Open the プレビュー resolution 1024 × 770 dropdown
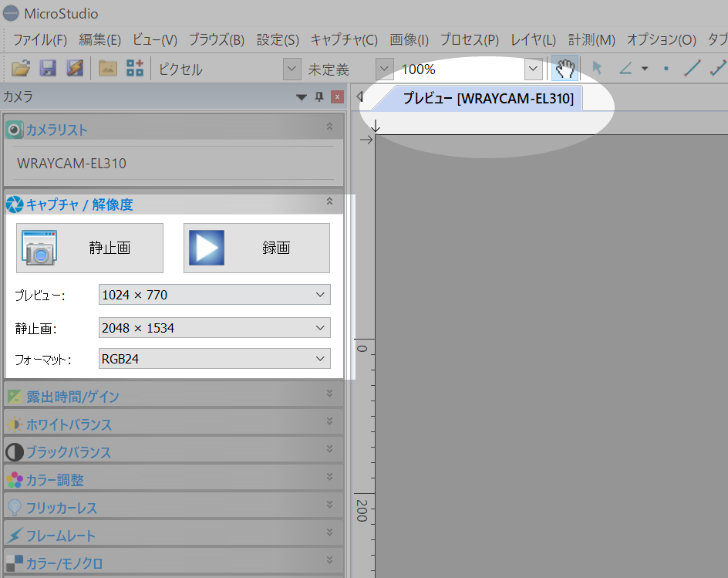728x578 pixels. pos(214,295)
